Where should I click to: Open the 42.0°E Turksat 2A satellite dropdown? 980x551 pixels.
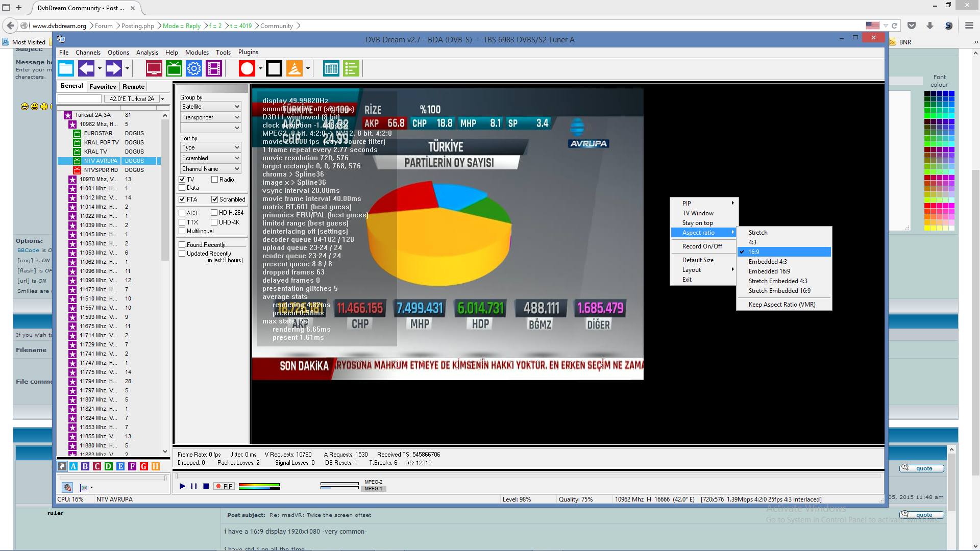(x=135, y=99)
